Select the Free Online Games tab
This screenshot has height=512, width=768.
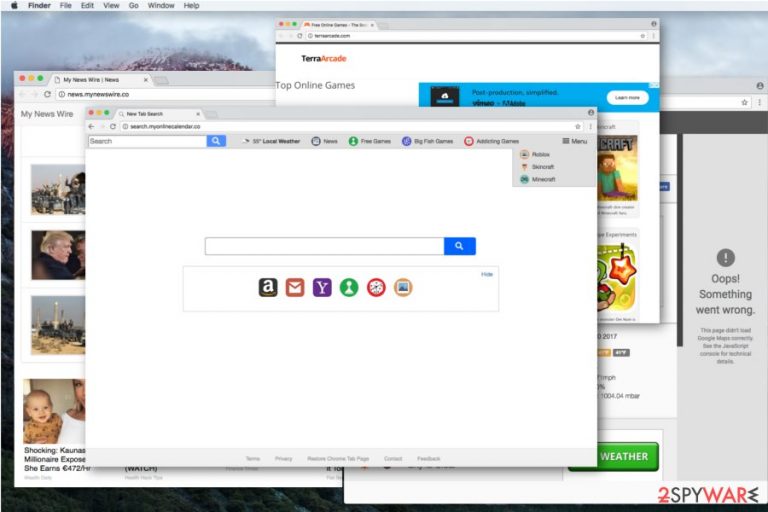coord(338,24)
